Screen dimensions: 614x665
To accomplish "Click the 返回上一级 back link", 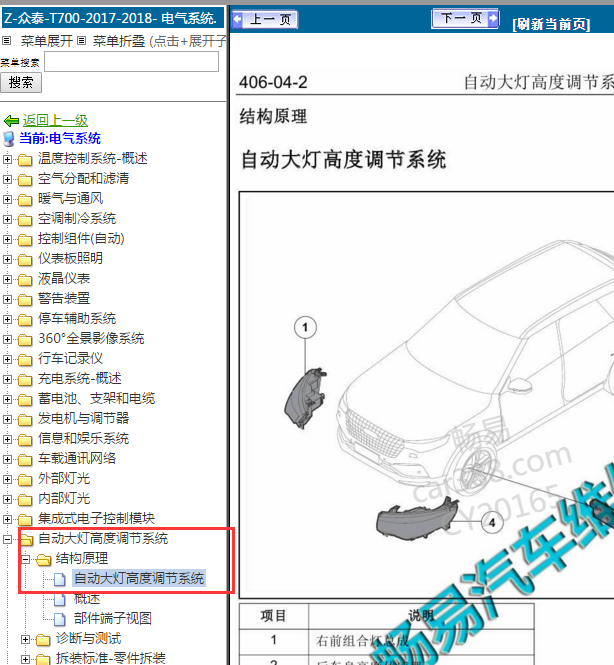I will coord(55,120).
